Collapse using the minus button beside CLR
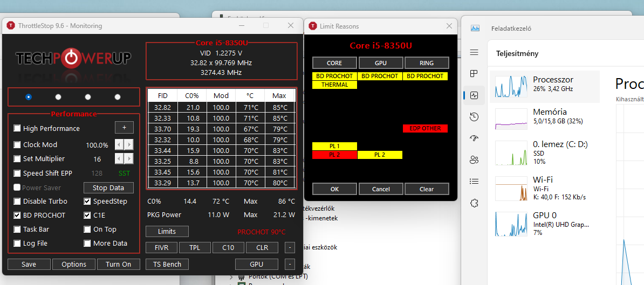644x285 pixels. [290, 248]
